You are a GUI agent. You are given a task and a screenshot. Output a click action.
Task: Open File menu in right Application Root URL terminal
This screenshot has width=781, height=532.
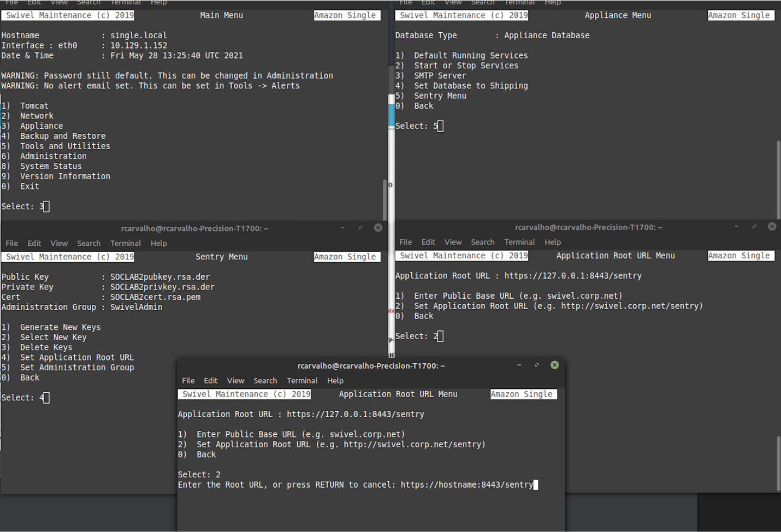406,242
